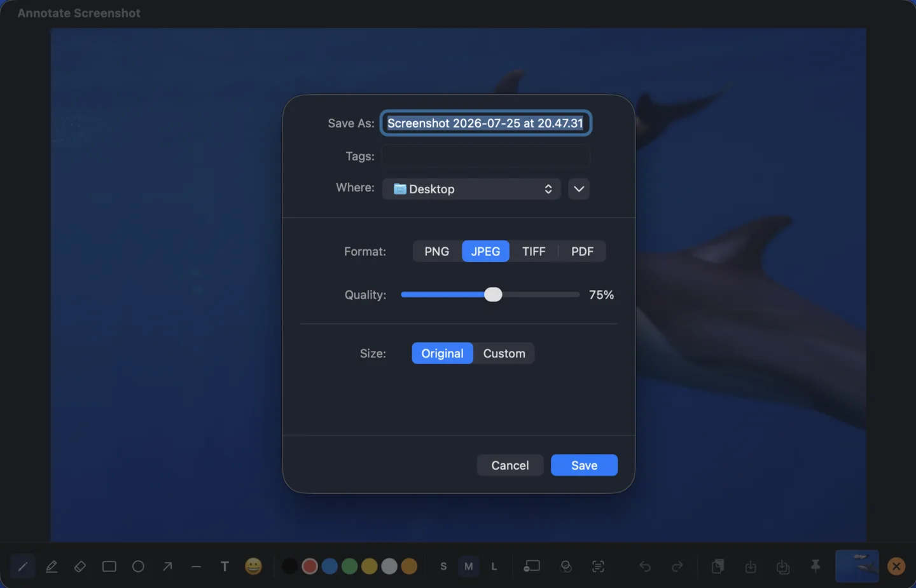Select the eraser tool

coord(80,566)
